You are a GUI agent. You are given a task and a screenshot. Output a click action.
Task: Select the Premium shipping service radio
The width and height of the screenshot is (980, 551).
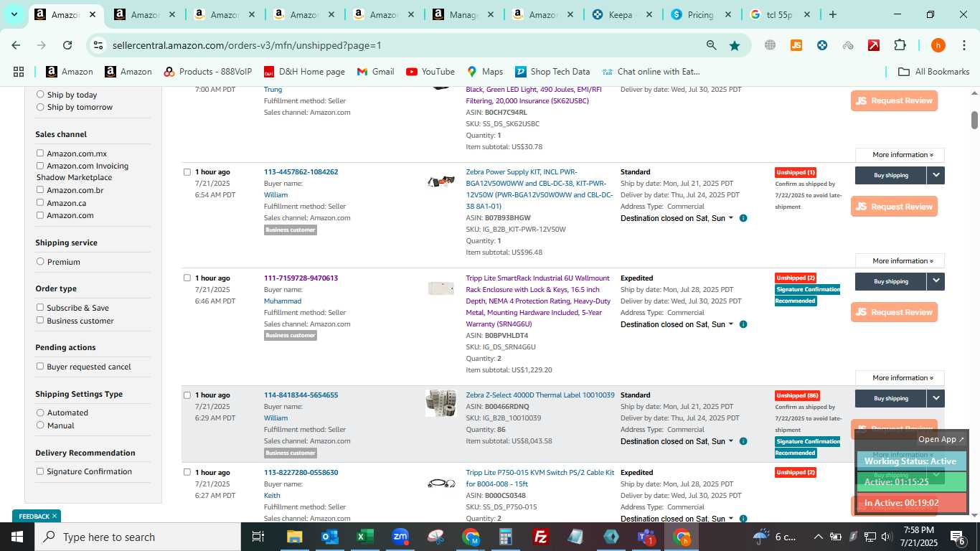(x=40, y=262)
